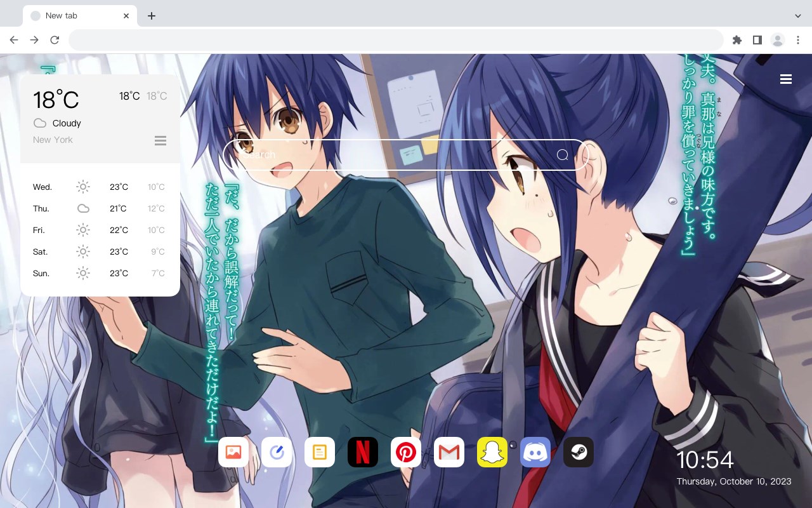Click Sunday's low temperature 7°C

(158, 273)
